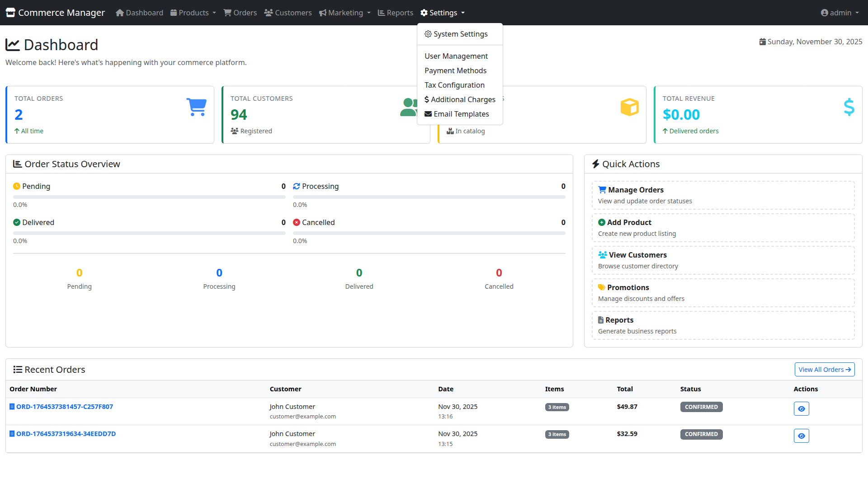Click the Commerce Manager store logo icon
The height and width of the screenshot is (488, 868).
coord(10,13)
